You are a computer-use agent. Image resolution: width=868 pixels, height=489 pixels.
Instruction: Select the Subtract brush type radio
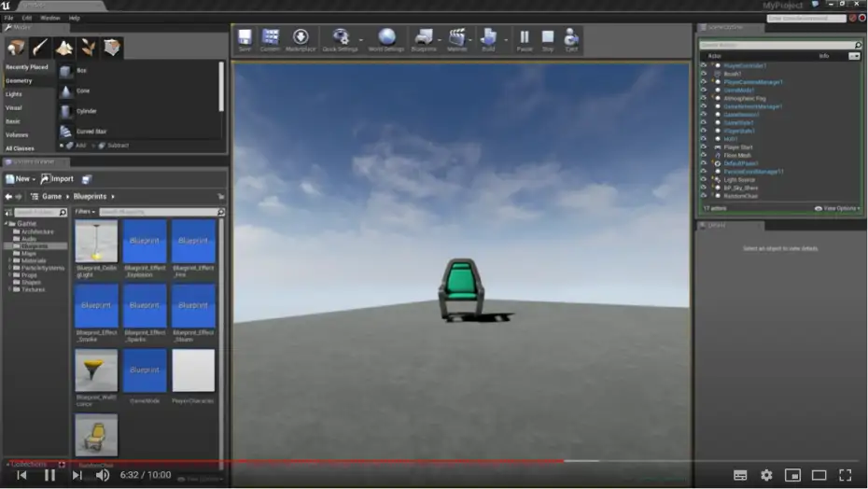(x=93, y=146)
